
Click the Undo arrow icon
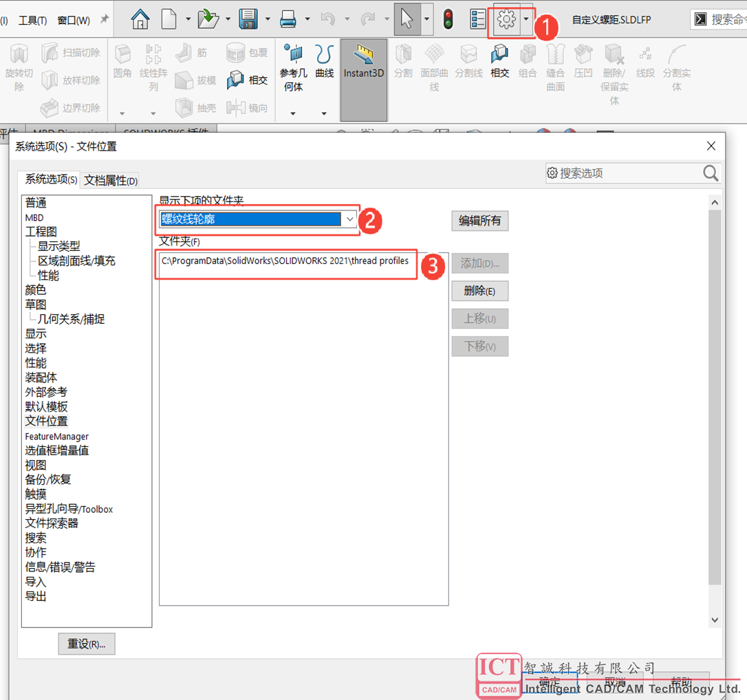(328, 19)
